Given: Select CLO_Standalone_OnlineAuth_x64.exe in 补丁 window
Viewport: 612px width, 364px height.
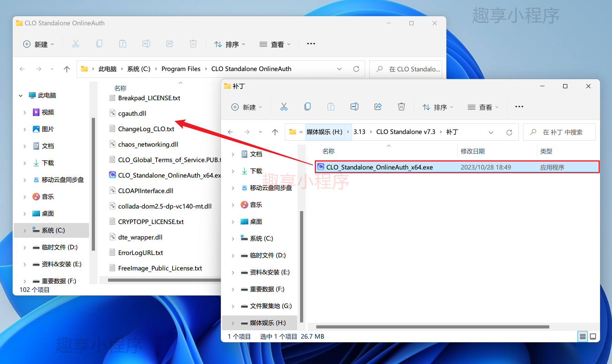Looking at the screenshot, I should click(457, 167).
